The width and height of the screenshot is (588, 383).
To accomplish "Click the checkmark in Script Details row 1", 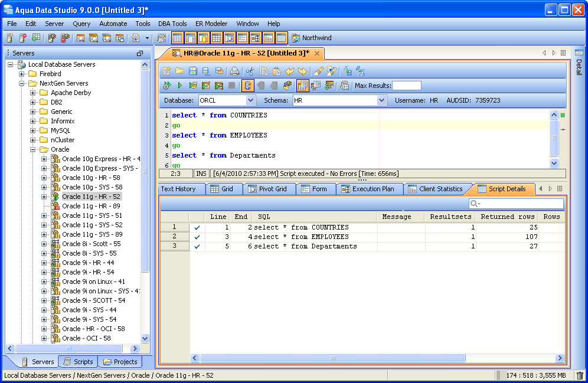I will point(197,227).
